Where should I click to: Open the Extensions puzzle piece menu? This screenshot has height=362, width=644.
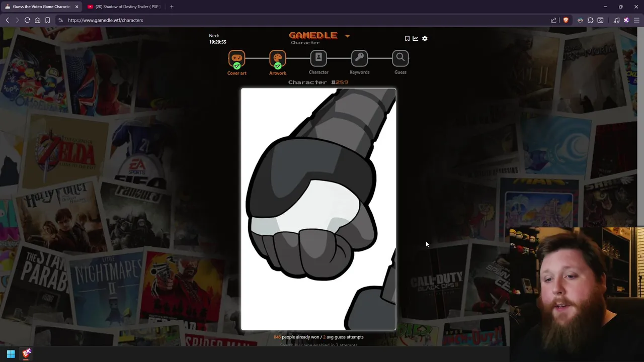pos(590,20)
